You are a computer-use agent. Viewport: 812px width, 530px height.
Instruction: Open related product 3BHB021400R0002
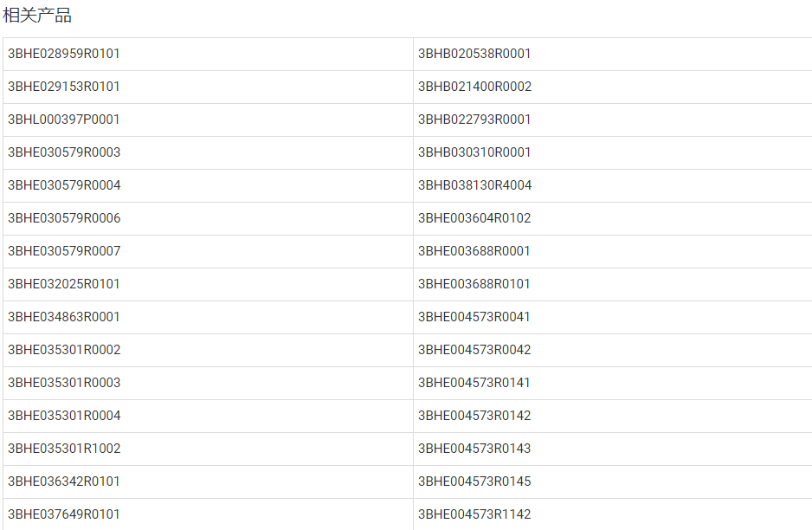click(x=474, y=87)
